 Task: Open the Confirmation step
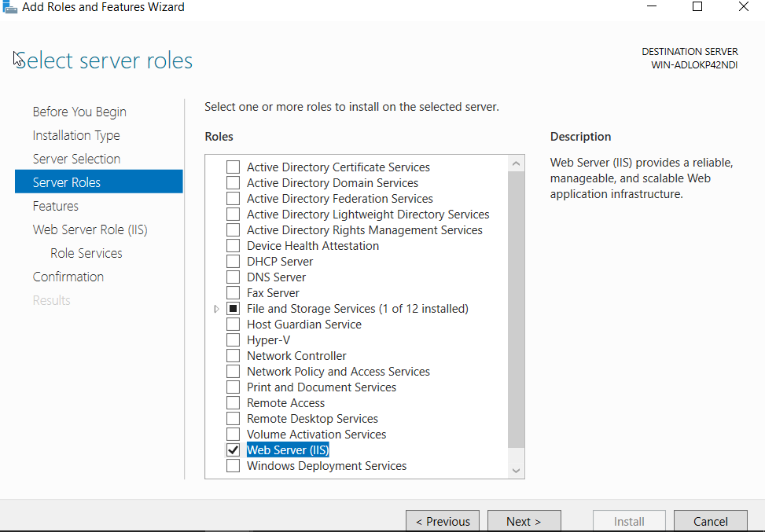(x=68, y=277)
